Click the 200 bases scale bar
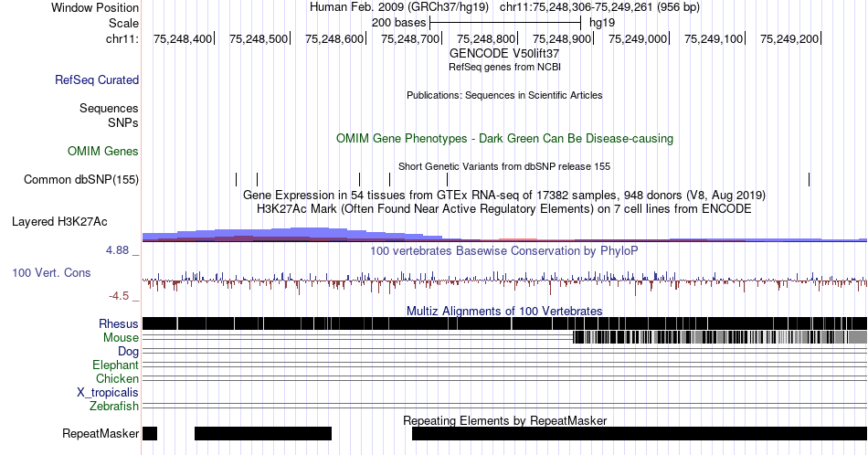The image size is (868, 455). [505, 23]
